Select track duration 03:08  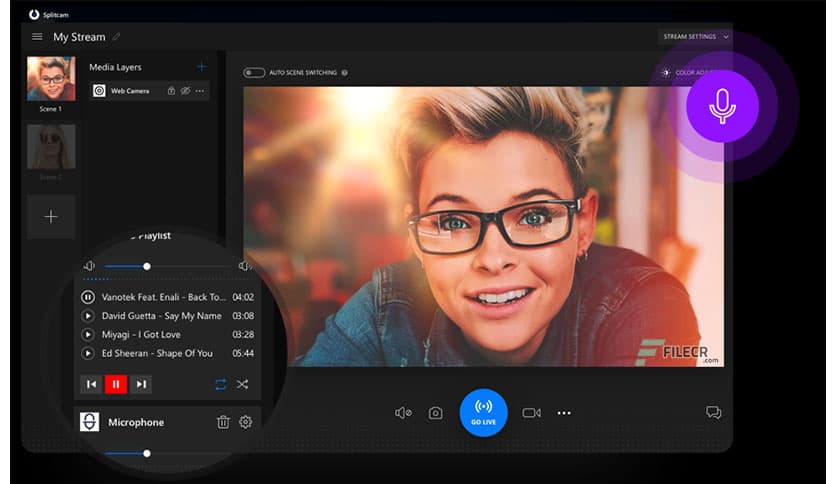tap(243, 316)
